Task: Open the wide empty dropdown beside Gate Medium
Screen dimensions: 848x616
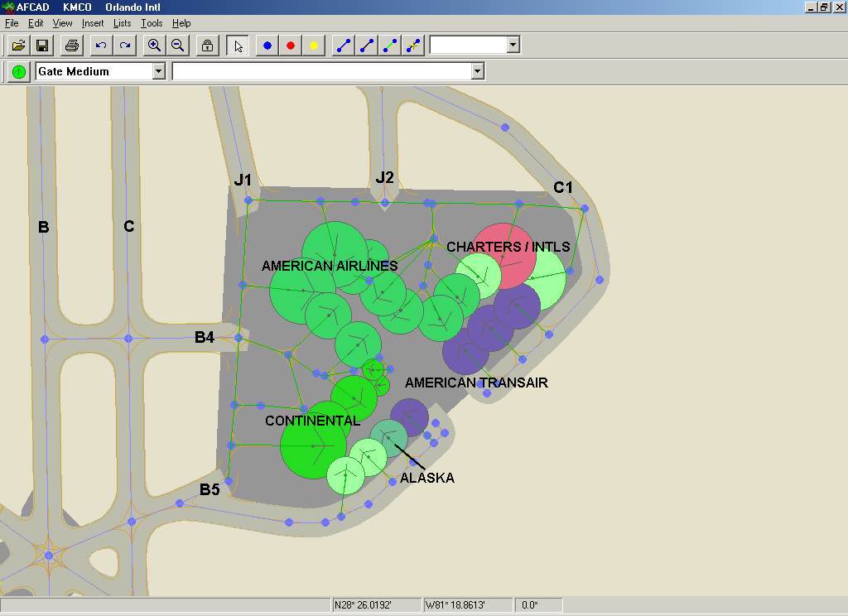Action: (x=477, y=71)
